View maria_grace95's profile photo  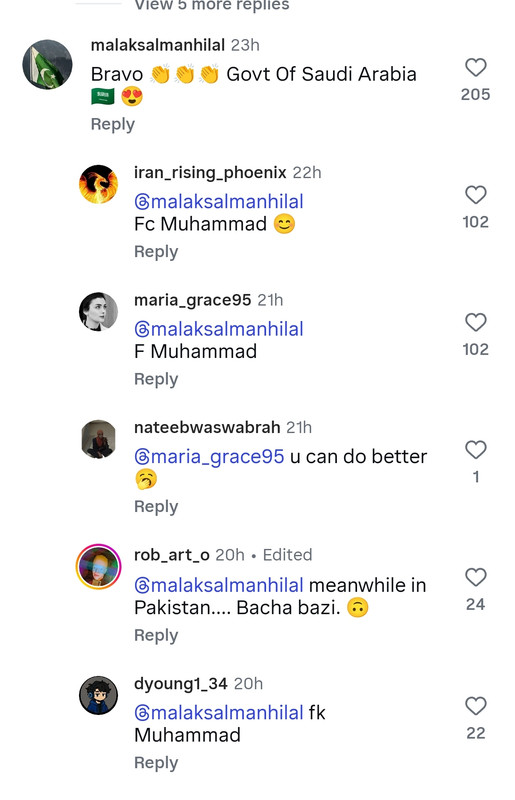99,312
